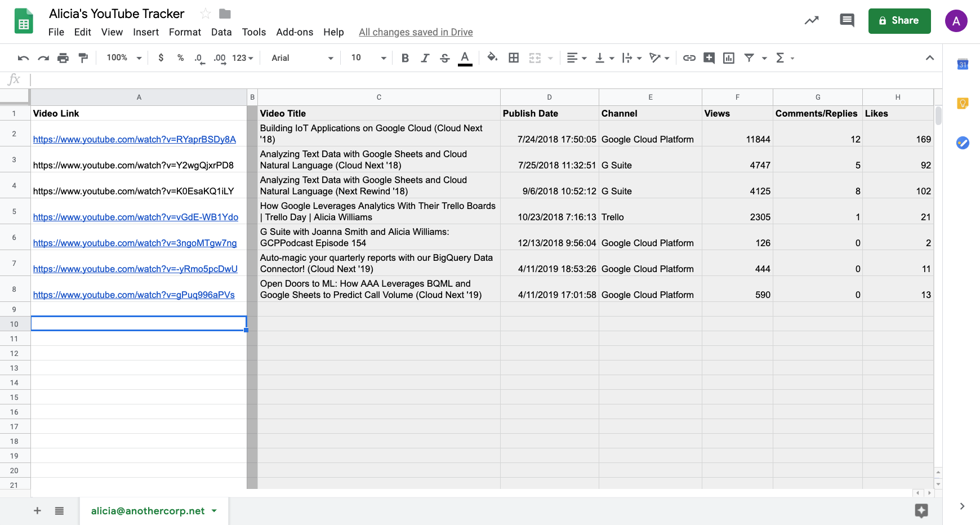Show the all sheets list
This screenshot has height=525, width=980.
(x=59, y=511)
